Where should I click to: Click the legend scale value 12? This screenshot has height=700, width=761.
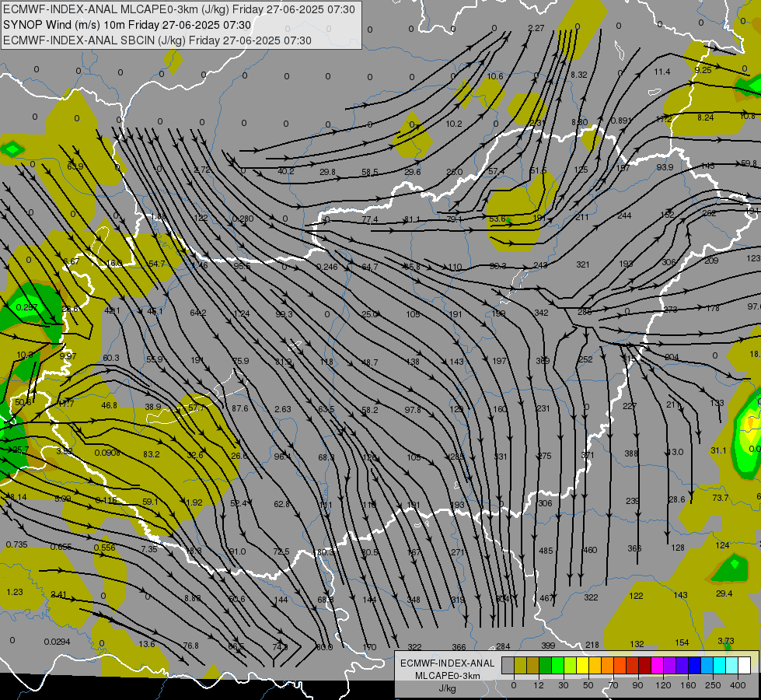coord(538,685)
